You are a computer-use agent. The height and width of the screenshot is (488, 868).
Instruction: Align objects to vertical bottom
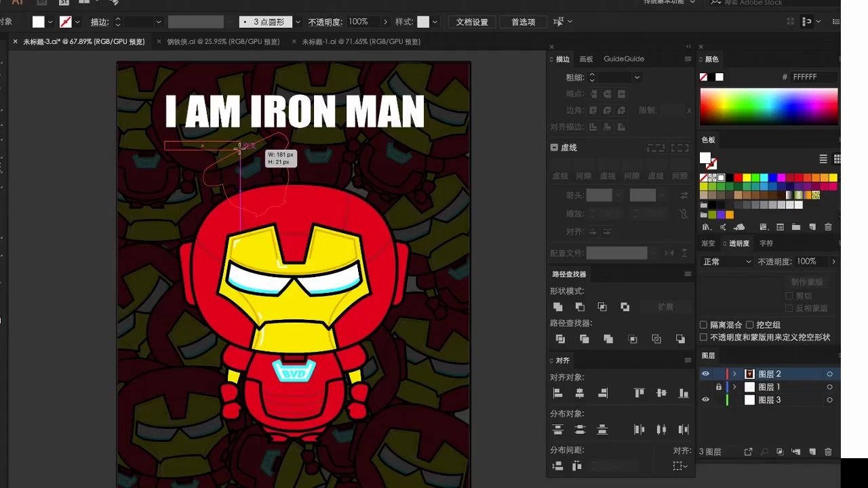click(684, 393)
